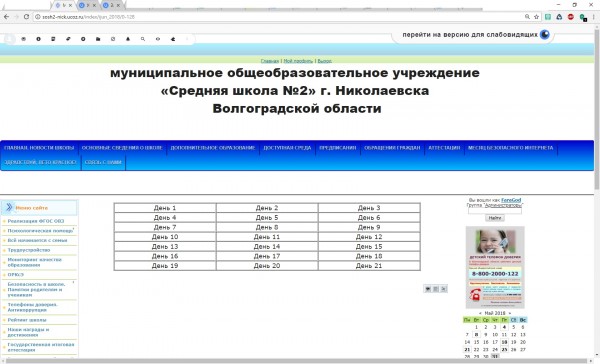Image resolution: width=600 pixels, height=364 pixels.
Task: Open the user avatar in admin toolbar
Action: tap(9, 39)
